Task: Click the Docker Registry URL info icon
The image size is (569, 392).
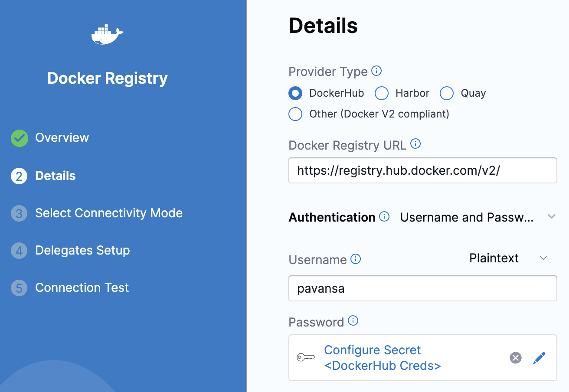Action: click(415, 144)
